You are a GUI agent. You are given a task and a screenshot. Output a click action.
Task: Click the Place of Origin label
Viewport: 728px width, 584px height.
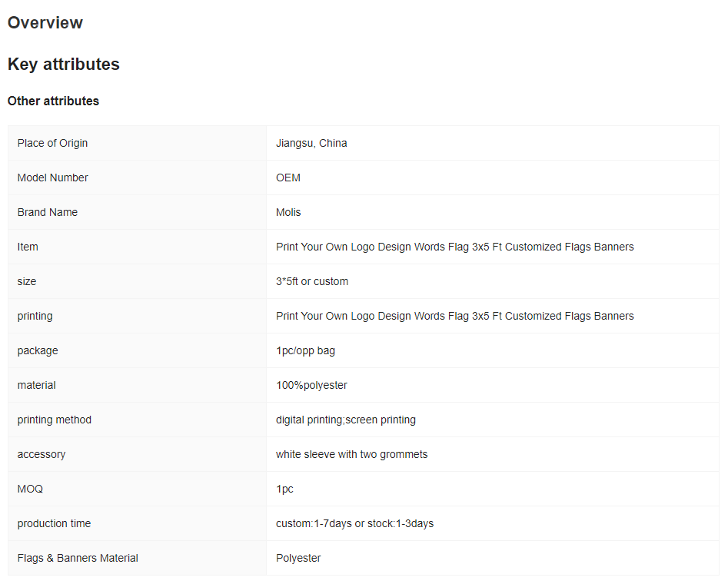[x=52, y=143]
